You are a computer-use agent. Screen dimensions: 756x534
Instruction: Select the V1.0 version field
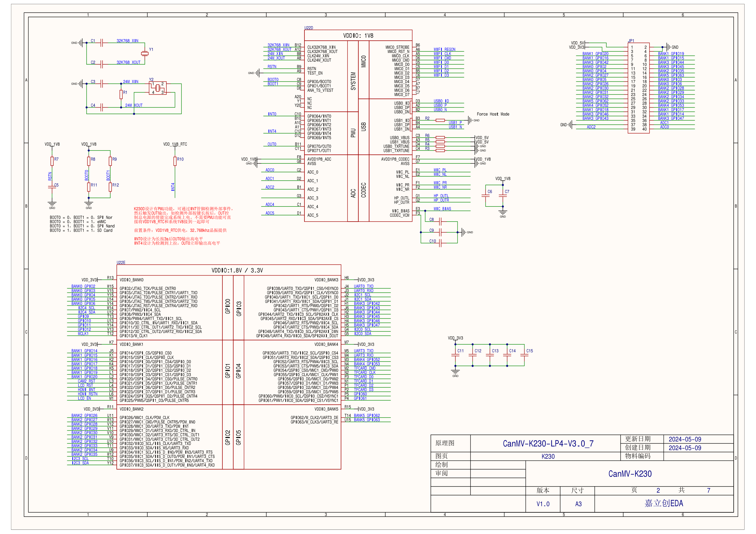(543, 504)
